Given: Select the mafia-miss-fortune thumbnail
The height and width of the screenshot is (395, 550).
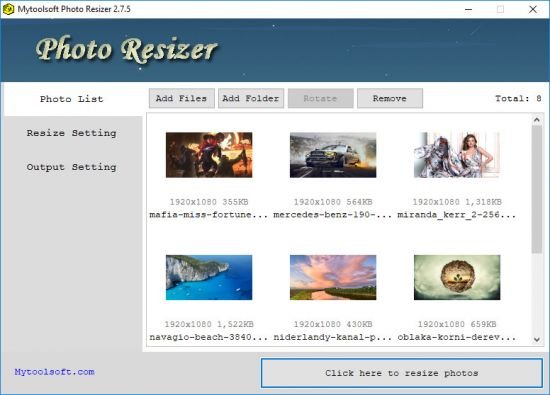Looking at the screenshot, I should click(209, 155).
